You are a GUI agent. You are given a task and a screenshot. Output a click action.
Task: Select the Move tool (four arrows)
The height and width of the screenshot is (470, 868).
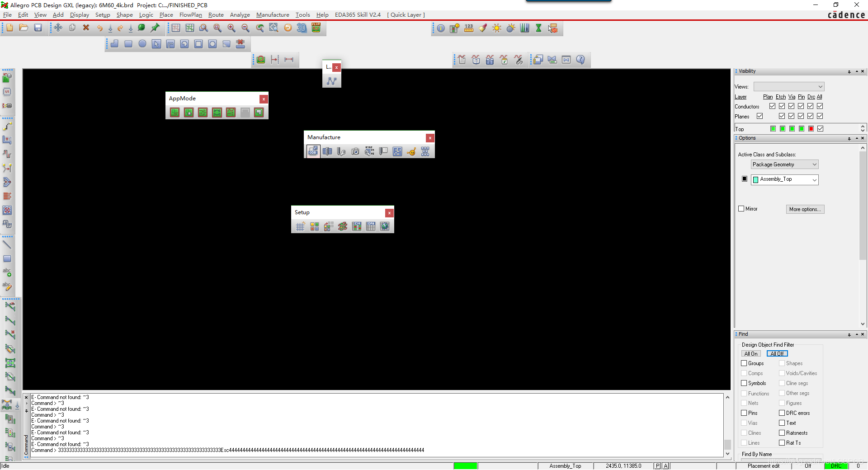coord(58,28)
